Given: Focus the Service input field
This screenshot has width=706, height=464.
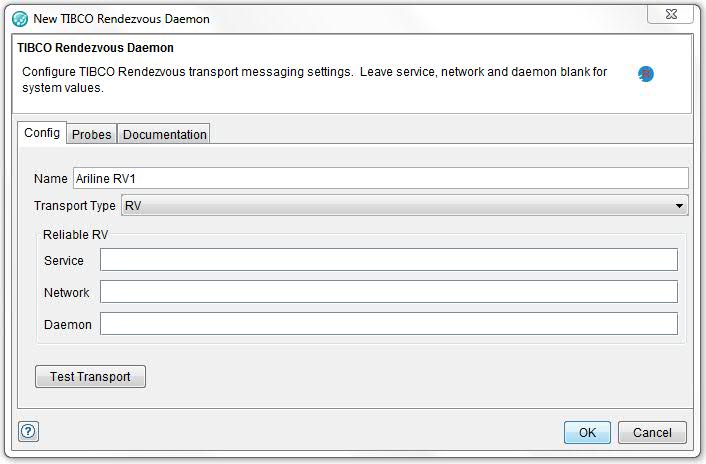Looking at the screenshot, I should click(x=388, y=260).
